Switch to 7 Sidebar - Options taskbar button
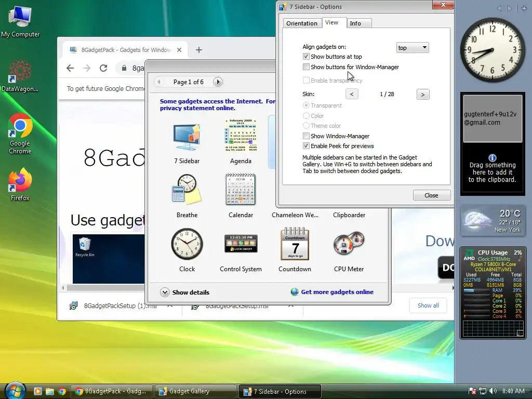This screenshot has width=532, height=399. [280, 392]
